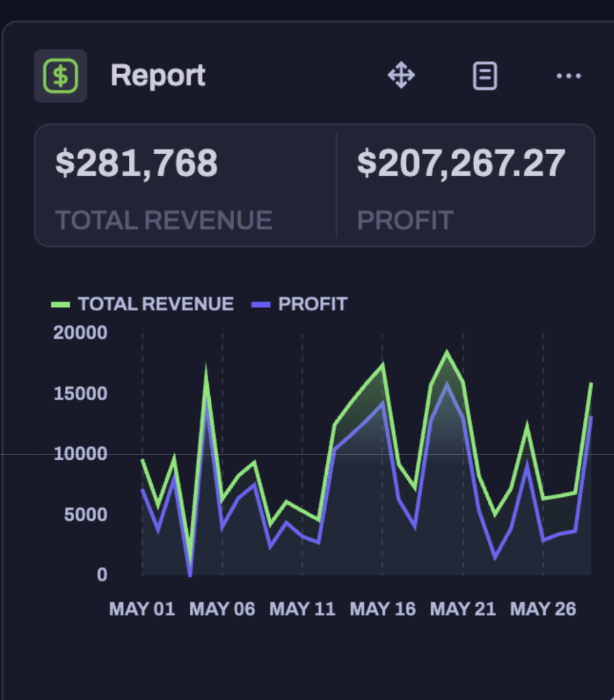
Task: Open the widget options ellipsis menu
Action: tap(570, 75)
